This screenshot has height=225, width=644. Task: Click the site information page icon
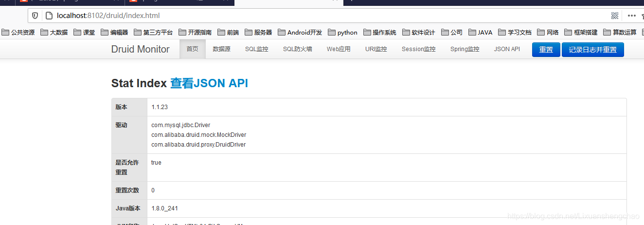(48, 16)
